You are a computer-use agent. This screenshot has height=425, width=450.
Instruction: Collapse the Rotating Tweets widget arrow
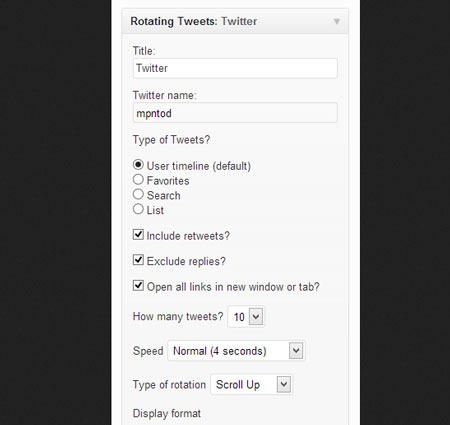coord(337,22)
